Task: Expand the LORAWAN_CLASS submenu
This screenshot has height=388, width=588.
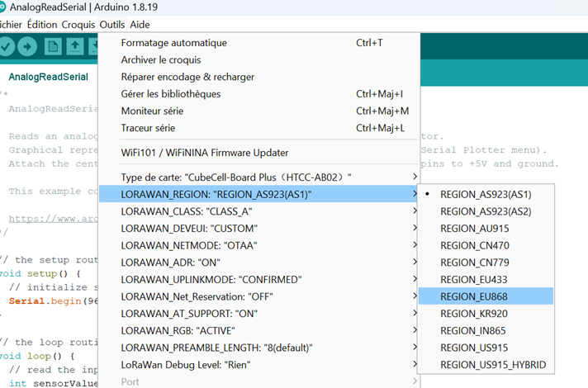Action: (258, 211)
